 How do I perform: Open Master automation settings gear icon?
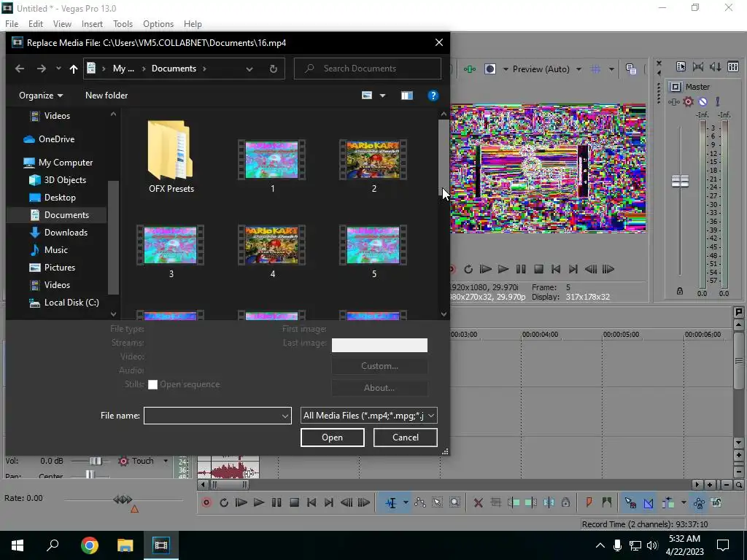pos(688,101)
